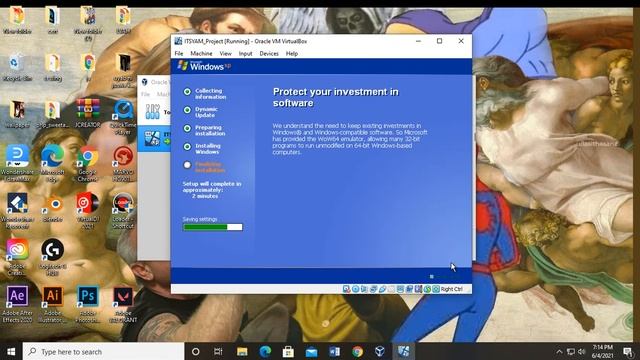Open the shared folders status icon
This screenshot has height=360, width=640.
pos(391,289)
